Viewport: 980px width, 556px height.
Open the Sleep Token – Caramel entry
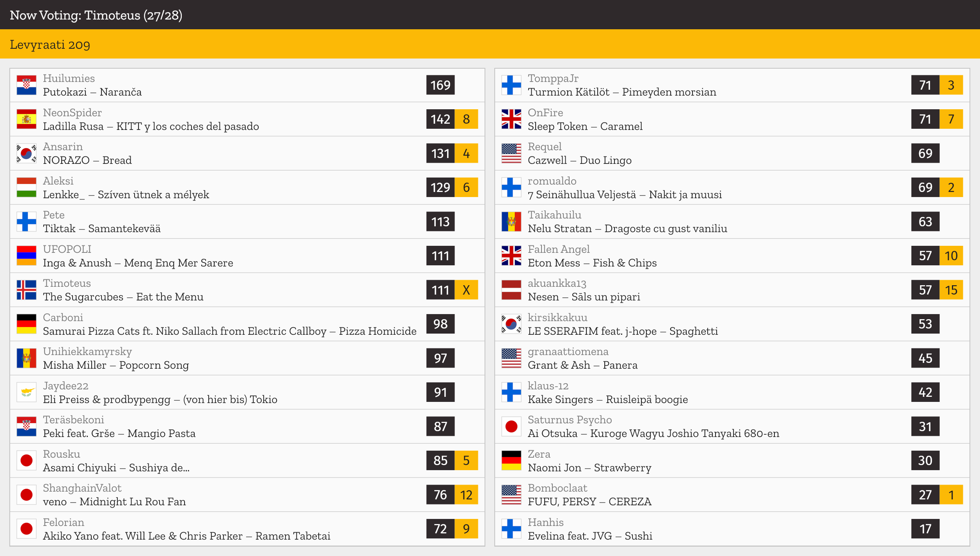click(x=732, y=119)
